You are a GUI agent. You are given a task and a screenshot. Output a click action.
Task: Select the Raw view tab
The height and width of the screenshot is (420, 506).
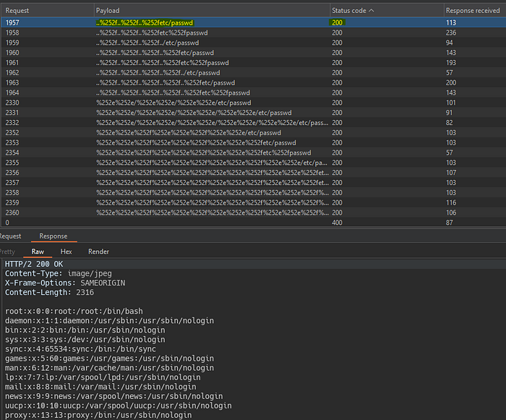(38, 252)
